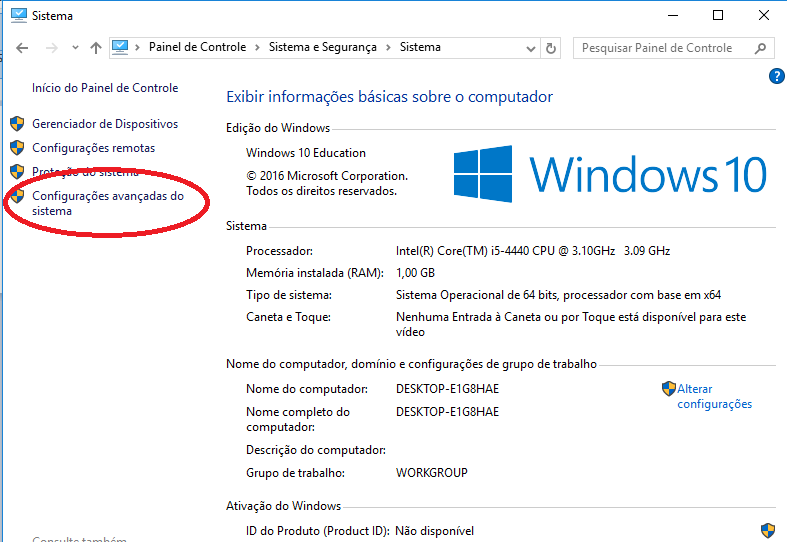Select the Caneta e Toque value text
The height and width of the screenshot is (542, 787).
[571, 325]
